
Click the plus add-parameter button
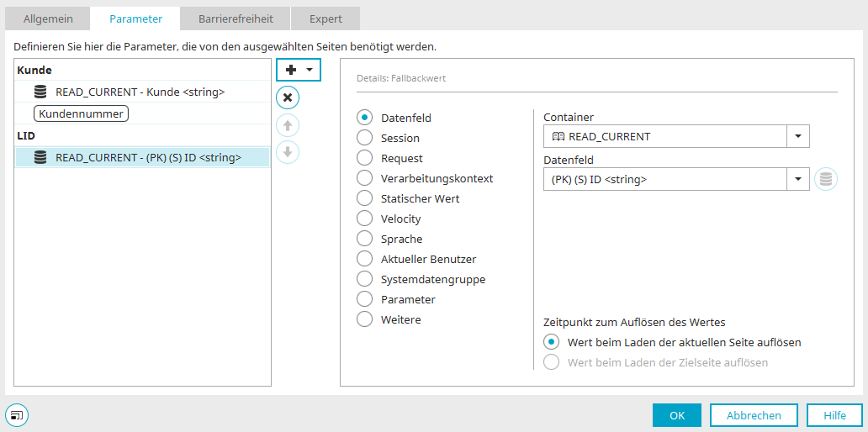point(291,71)
